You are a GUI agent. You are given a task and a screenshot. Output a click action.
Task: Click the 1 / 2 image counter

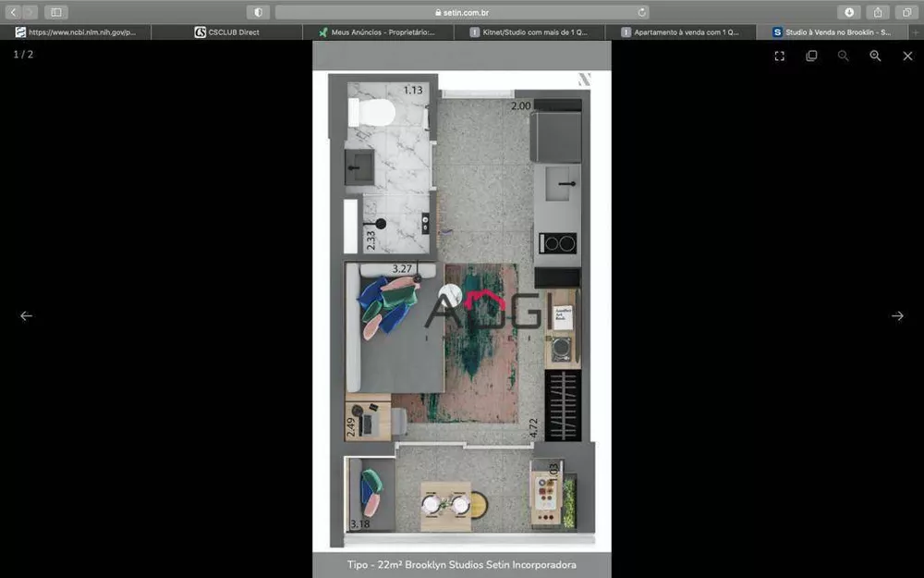point(24,55)
